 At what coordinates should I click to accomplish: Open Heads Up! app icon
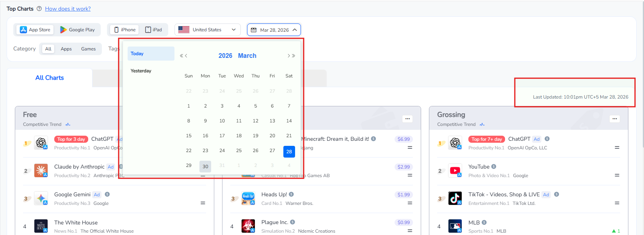point(248,198)
